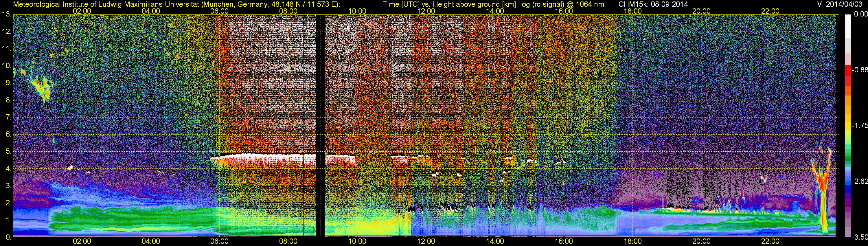Image resolution: width=868 pixels, height=246 pixels.
Task: Select the 0 km height axis label
Action: click(x=8, y=237)
